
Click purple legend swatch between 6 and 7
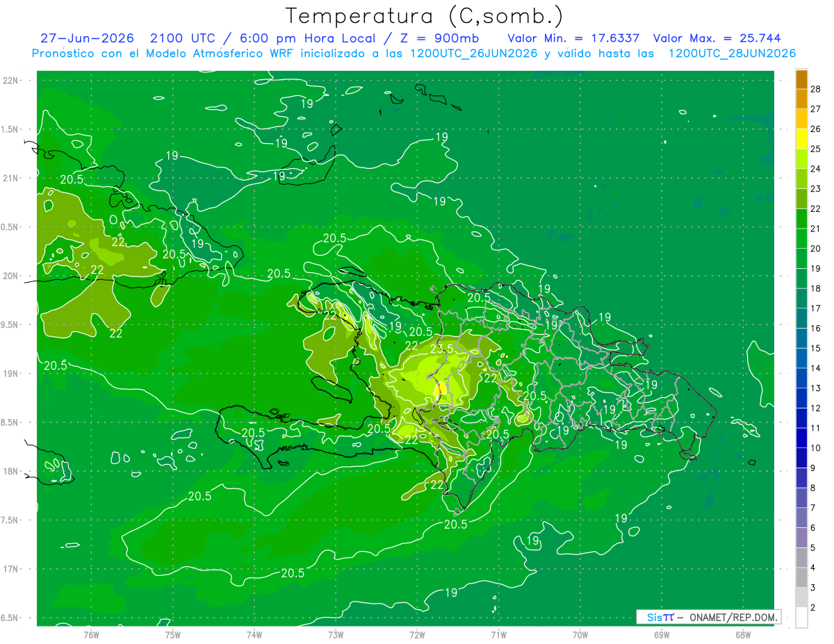point(801,518)
